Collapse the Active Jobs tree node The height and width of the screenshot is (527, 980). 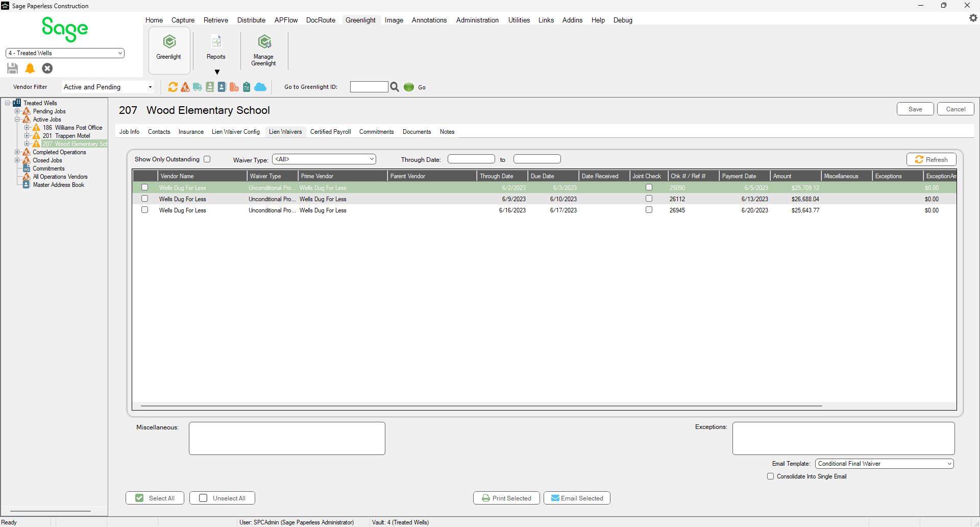coord(17,119)
